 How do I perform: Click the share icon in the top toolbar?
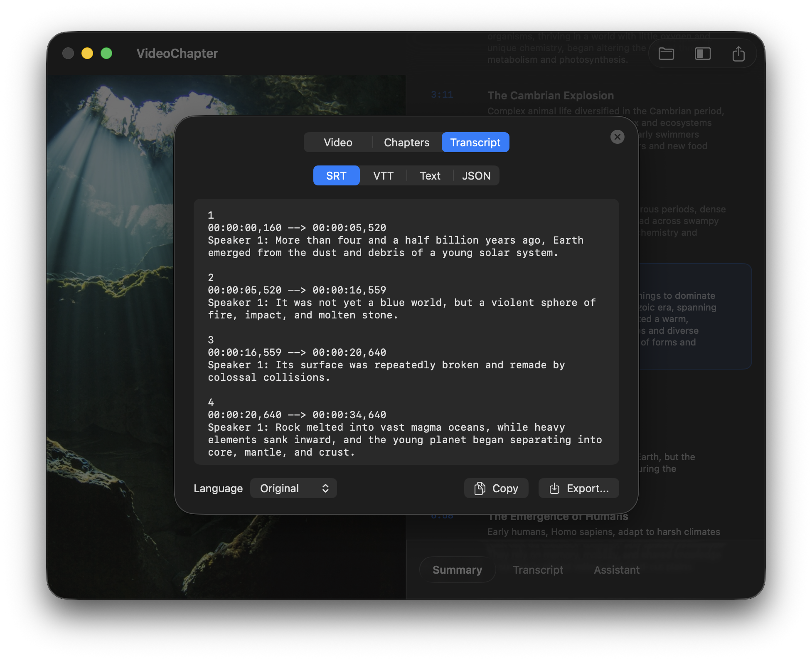[x=739, y=53]
